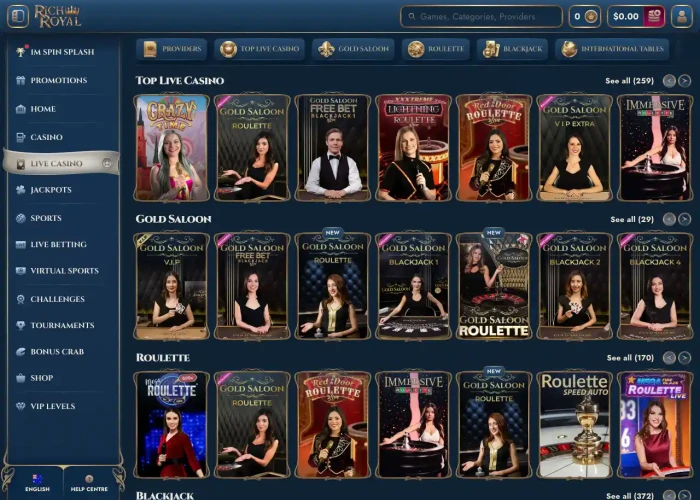Viewport: 700px width, 500px height.
Task: Select the International Tables category tab
Action: [612, 49]
